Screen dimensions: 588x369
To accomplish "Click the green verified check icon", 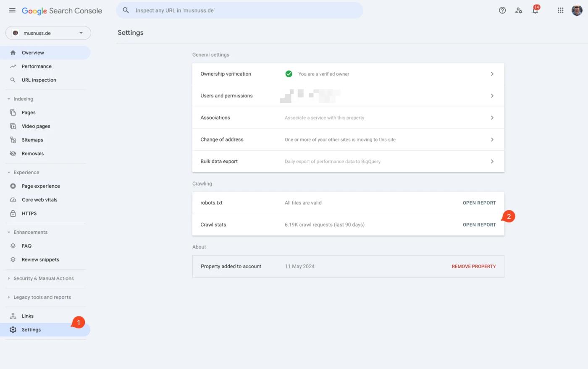I will [x=289, y=74].
